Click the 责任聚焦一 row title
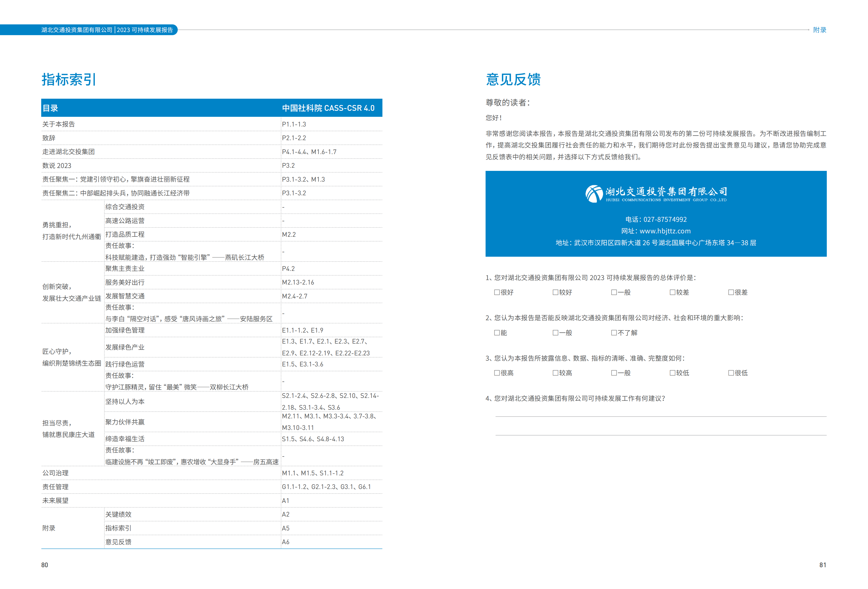Screen dimensions: 868x589 pyautogui.click(x=116, y=180)
